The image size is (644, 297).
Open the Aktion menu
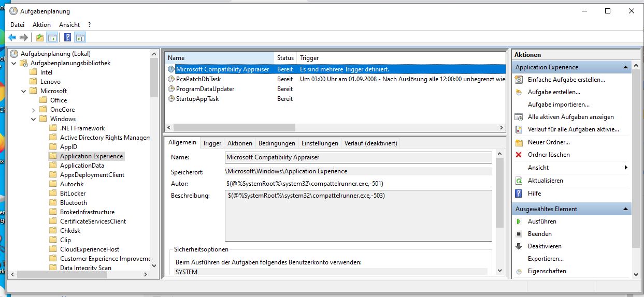pos(41,25)
